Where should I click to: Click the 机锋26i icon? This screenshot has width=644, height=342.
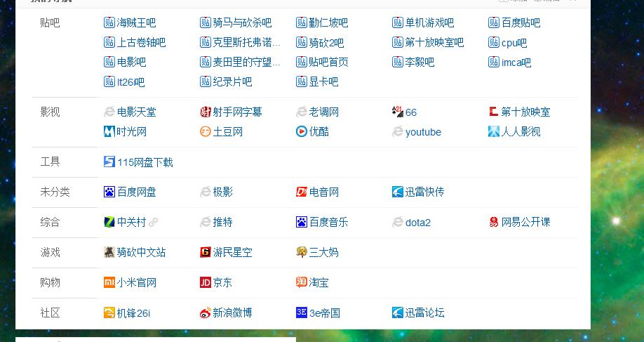coord(109,313)
